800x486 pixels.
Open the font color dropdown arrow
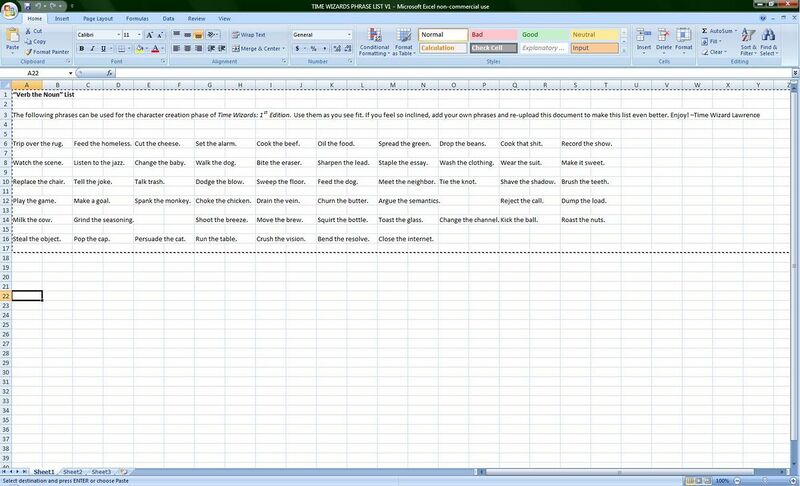click(x=163, y=48)
